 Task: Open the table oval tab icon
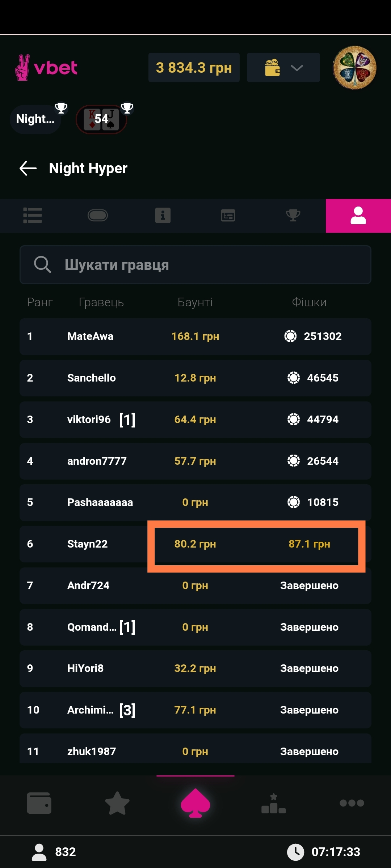pos(98,216)
